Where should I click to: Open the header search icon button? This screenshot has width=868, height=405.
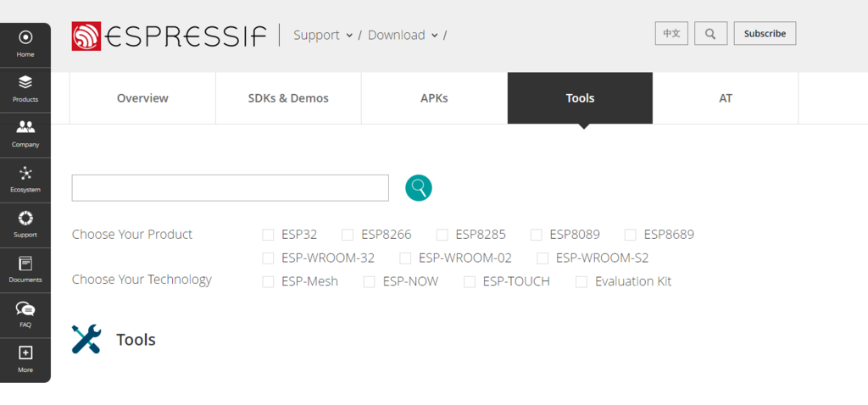710,33
